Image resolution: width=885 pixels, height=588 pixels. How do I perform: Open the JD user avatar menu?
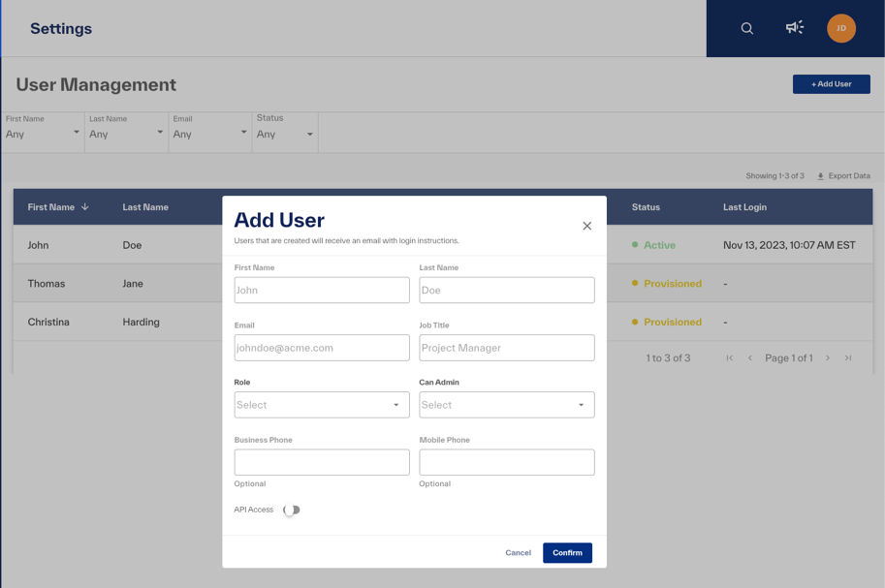click(x=841, y=28)
